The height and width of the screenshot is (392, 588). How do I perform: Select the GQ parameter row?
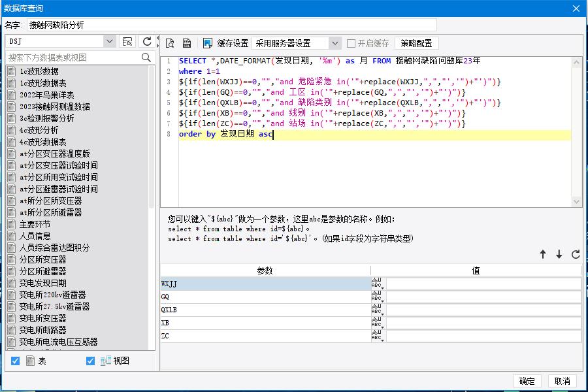click(x=265, y=297)
